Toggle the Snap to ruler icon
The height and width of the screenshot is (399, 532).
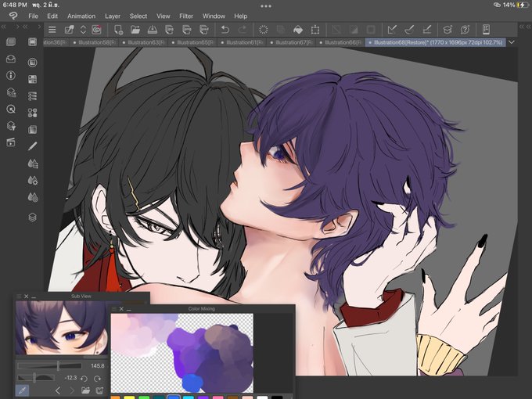[392, 30]
